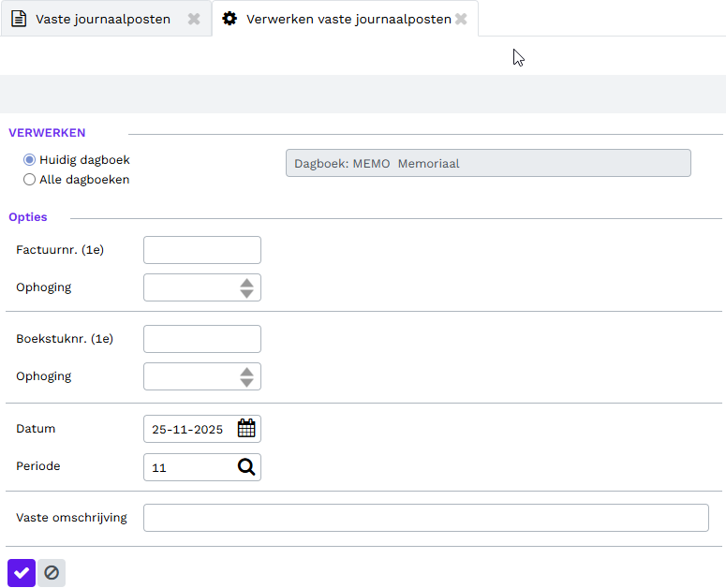Close the Verwerken vaste journaalposten tab

(x=461, y=19)
